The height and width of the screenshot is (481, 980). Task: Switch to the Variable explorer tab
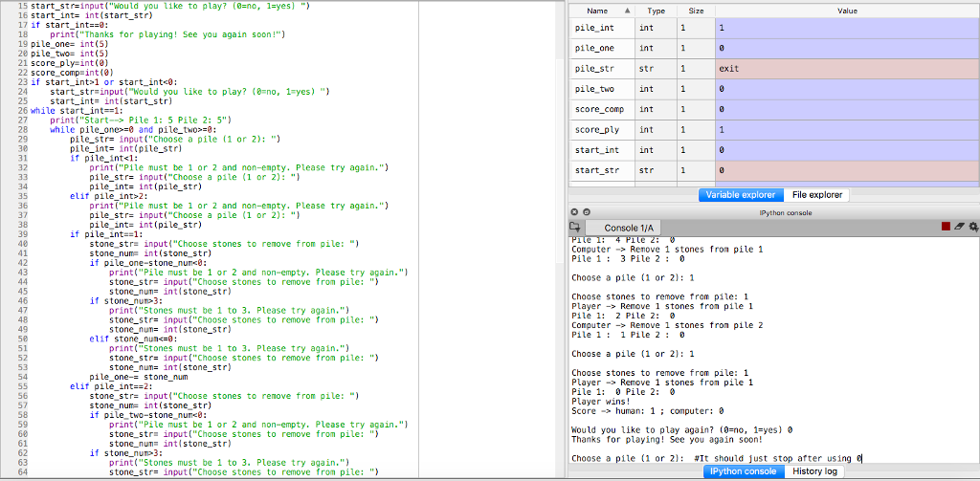point(741,195)
